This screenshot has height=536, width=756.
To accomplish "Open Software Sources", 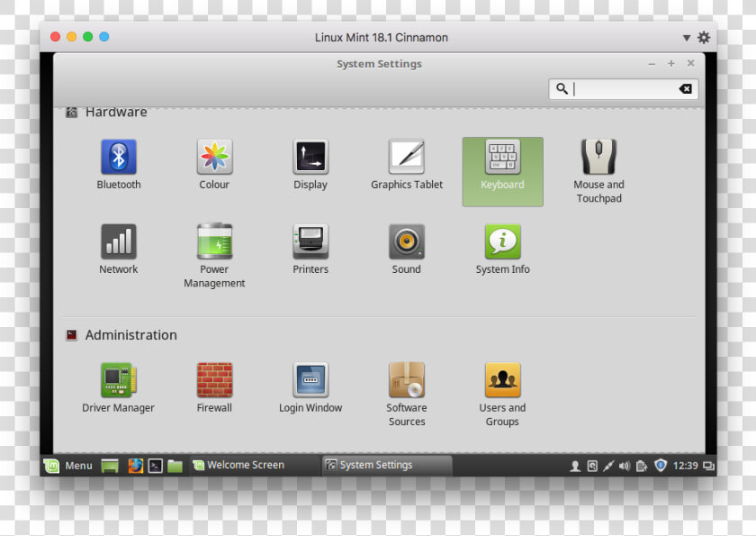I will [x=407, y=395].
